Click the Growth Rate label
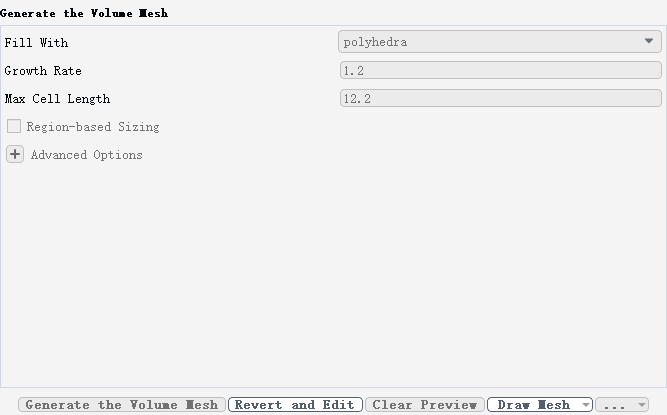667x415 pixels. pos(43,71)
